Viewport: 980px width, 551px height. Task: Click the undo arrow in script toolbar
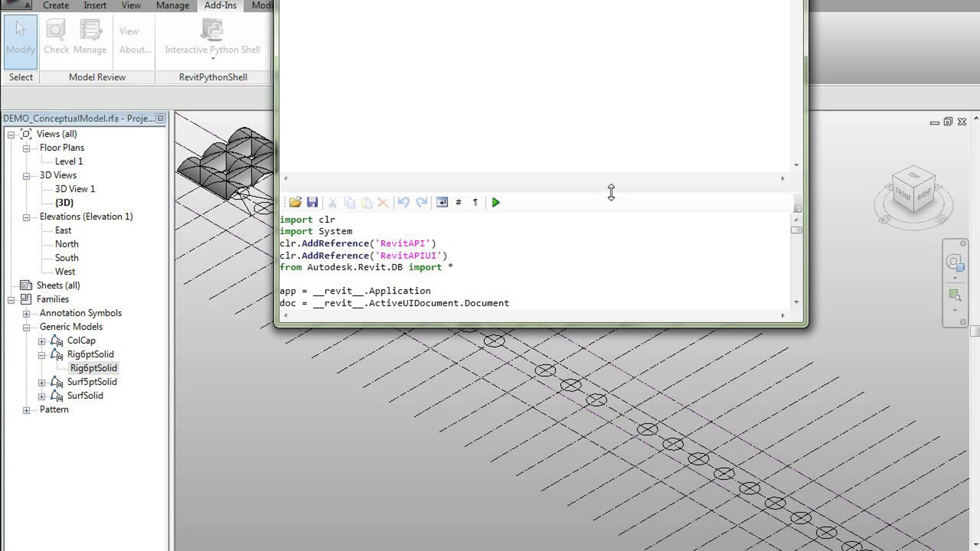[x=403, y=202]
